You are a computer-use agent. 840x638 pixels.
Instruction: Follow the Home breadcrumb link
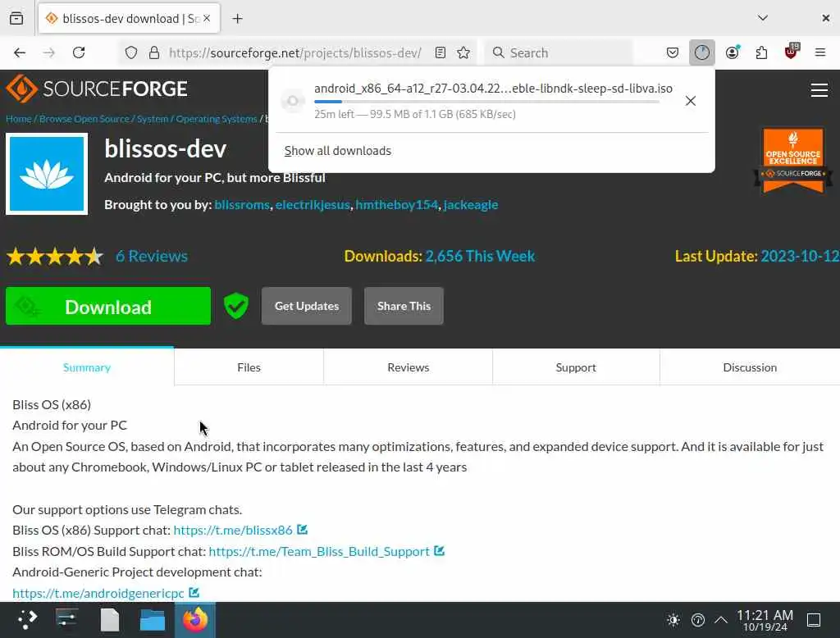[19, 119]
